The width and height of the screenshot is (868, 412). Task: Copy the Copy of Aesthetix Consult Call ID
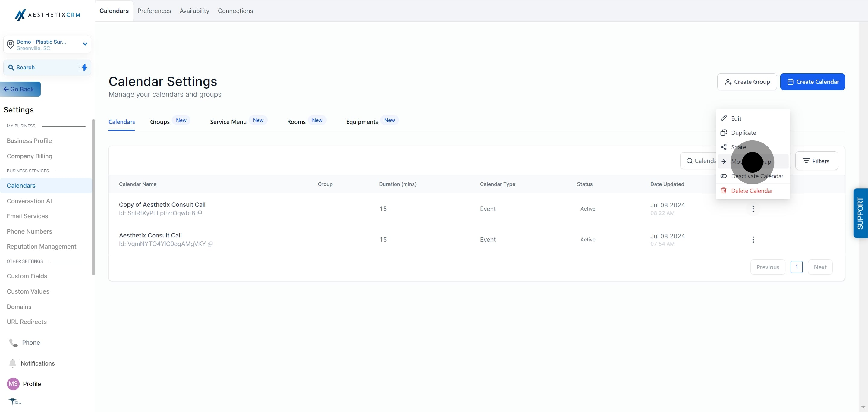(x=200, y=213)
